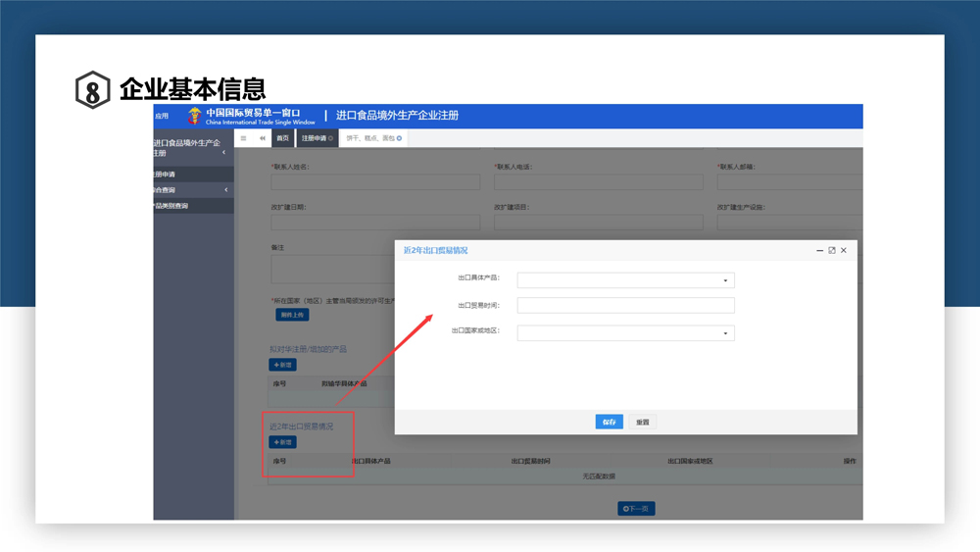Click the 下一页 button at page bottom

click(x=636, y=509)
